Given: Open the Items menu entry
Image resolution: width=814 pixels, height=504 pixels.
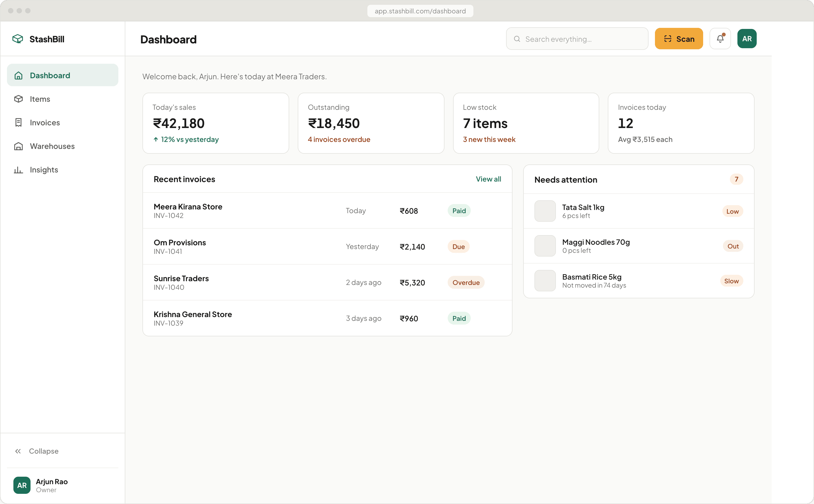Looking at the screenshot, I should coord(63,99).
